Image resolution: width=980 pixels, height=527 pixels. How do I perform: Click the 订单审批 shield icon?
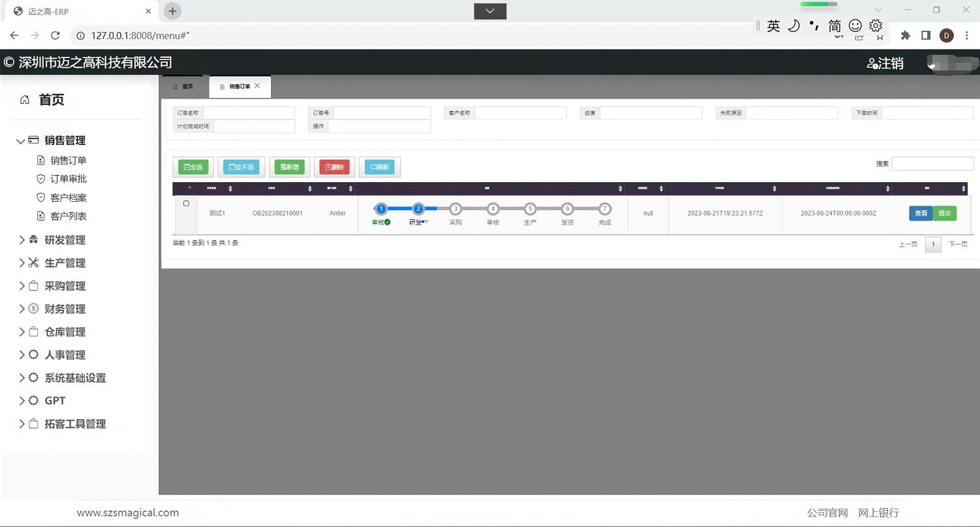40,179
